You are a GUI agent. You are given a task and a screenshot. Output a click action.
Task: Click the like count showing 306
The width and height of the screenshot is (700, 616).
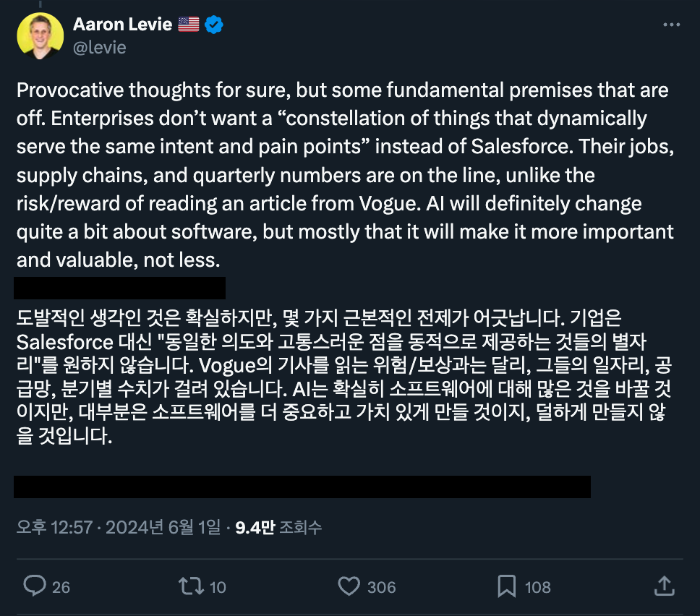pyautogui.click(x=382, y=587)
